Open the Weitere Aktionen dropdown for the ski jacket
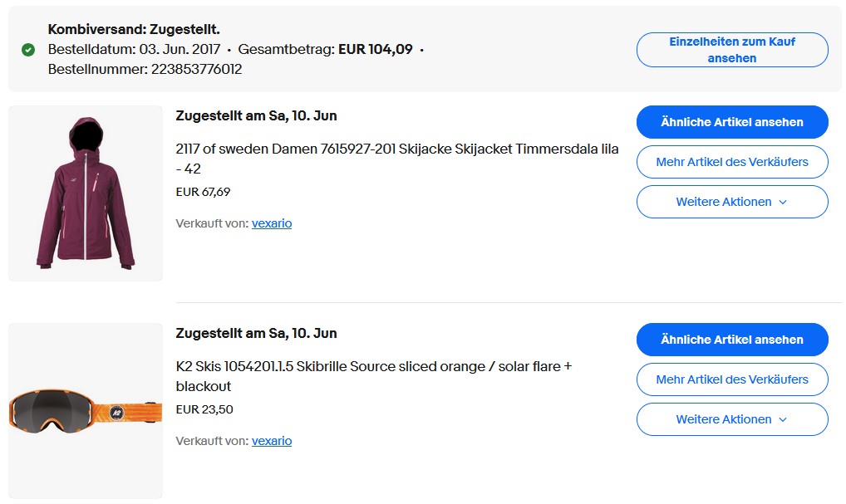Viewport: 846px width, 504px height. [731, 202]
